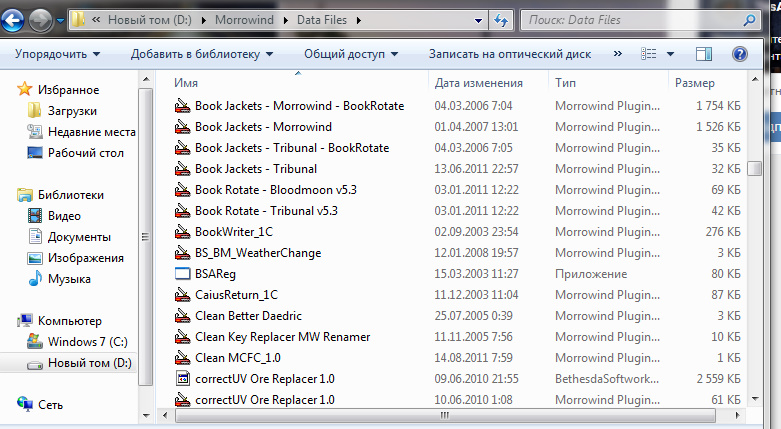Select file 'Book Jackets - Tribunal - BookRotate'
Image resolution: width=781 pixels, height=429 pixels.
tap(292, 147)
